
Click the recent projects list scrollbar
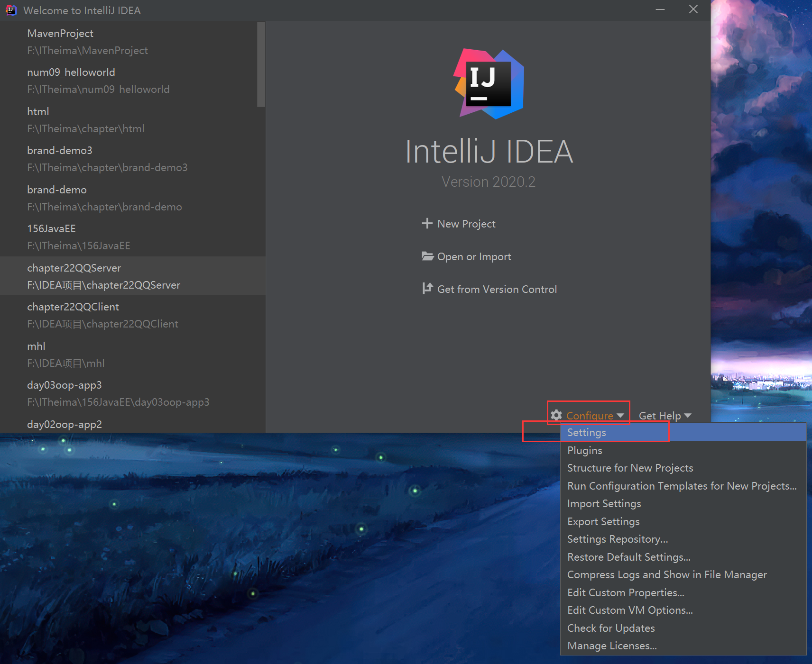[261, 64]
